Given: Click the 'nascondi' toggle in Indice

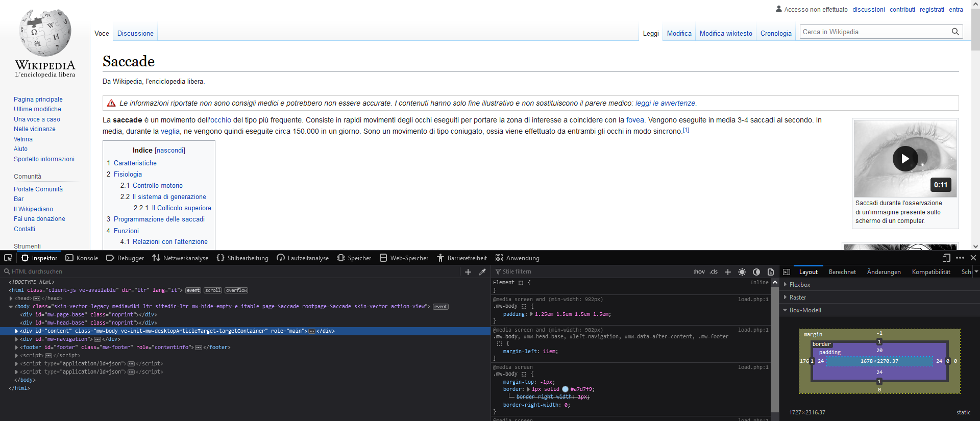Looking at the screenshot, I should coord(169,150).
